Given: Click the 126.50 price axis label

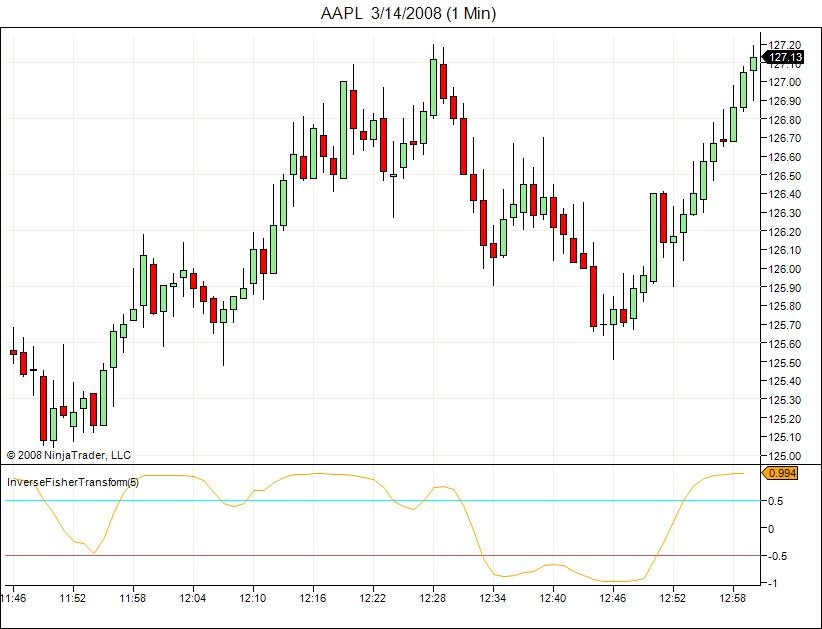Looking at the screenshot, I should point(784,176).
